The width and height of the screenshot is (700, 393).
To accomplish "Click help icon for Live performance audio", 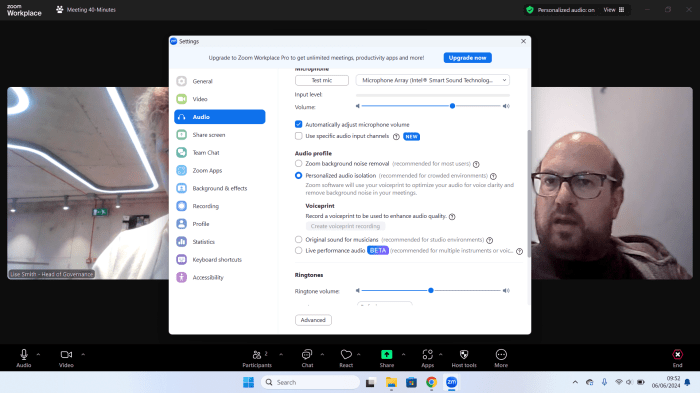I will (x=519, y=251).
